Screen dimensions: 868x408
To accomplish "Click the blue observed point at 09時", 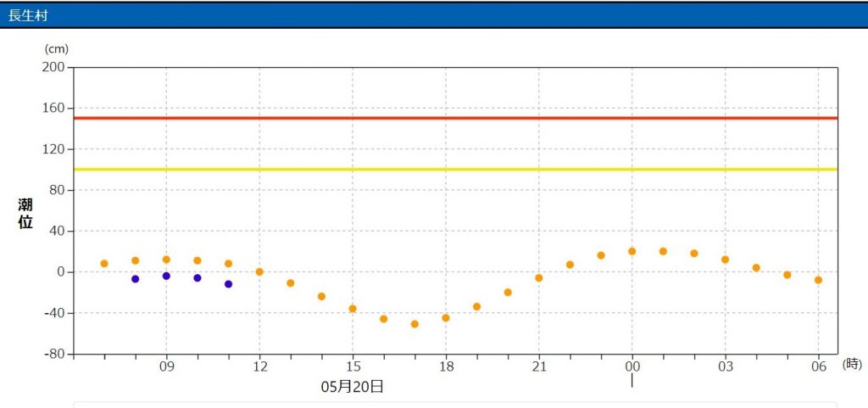I will pyautogui.click(x=166, y=276).
